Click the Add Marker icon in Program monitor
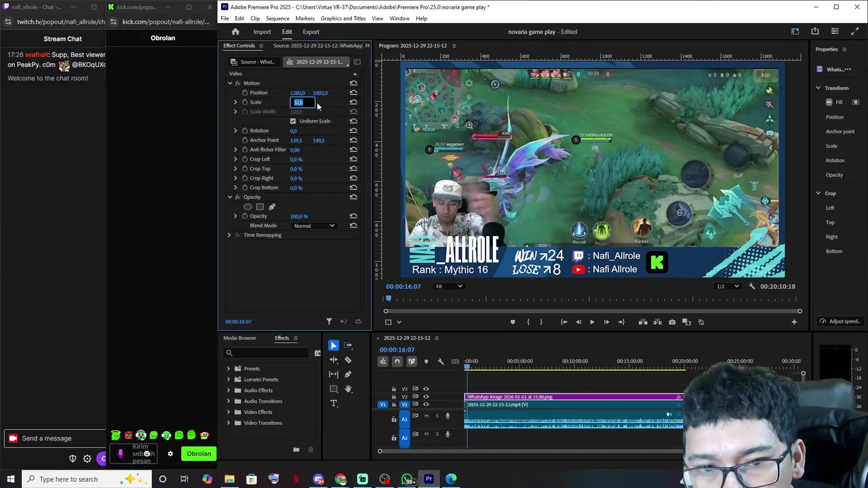The image size is (868, 488). coord(513,322)
